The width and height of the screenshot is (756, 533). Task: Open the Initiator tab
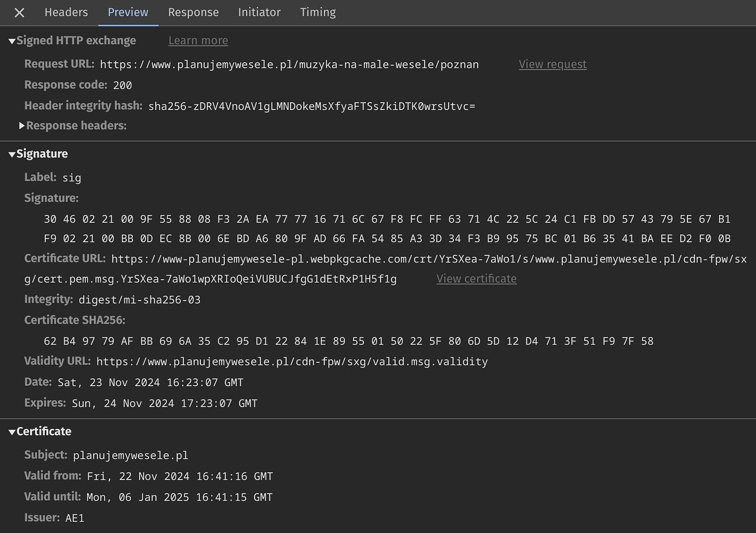259,12
